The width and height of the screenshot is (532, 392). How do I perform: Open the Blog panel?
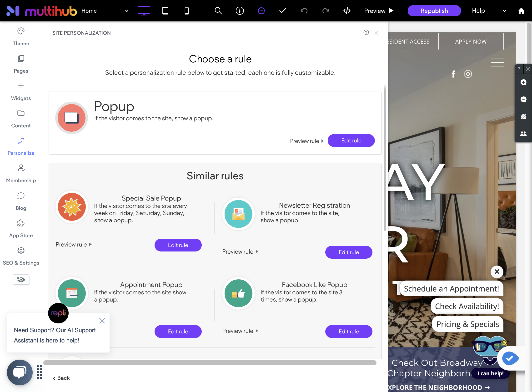point(21,201)
